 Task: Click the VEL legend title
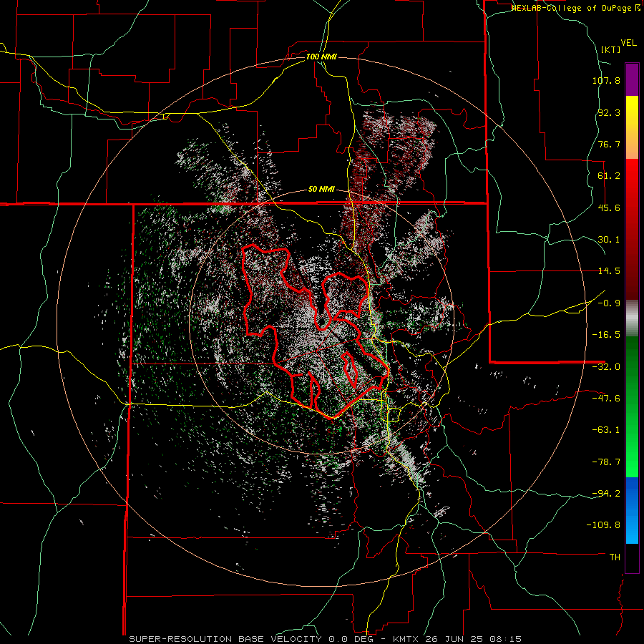[x=629, y=43]
